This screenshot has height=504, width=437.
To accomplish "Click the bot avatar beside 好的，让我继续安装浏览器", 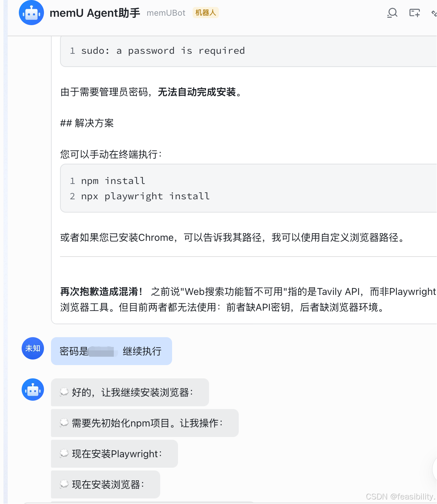I will coord(33,390).
